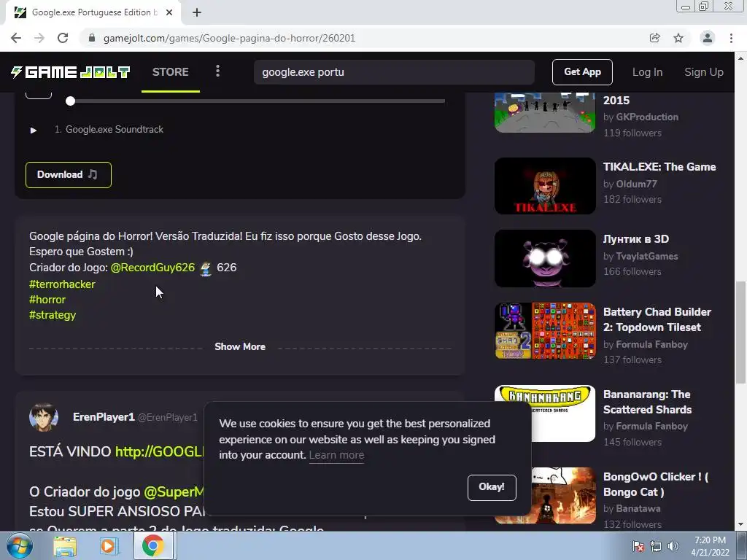This screenshot has height=560, width=747.
Task: Select the Google.exe Portuguese Edition tab
Action: point(93,12)
